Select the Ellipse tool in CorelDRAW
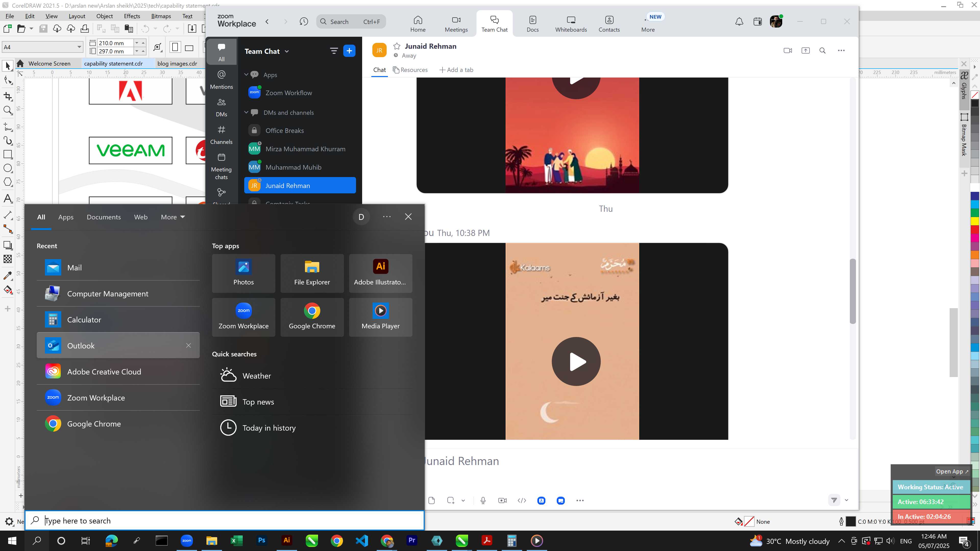980x551 pixels. coord(8,168)
